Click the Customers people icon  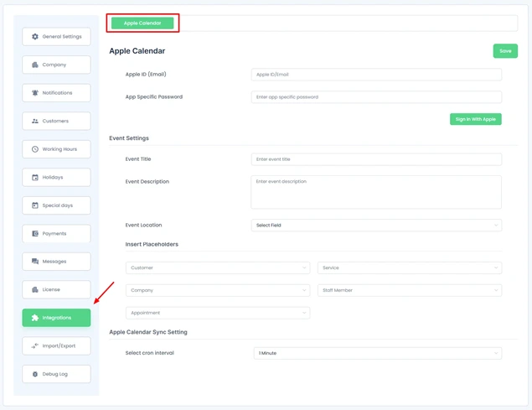(35, 122)
